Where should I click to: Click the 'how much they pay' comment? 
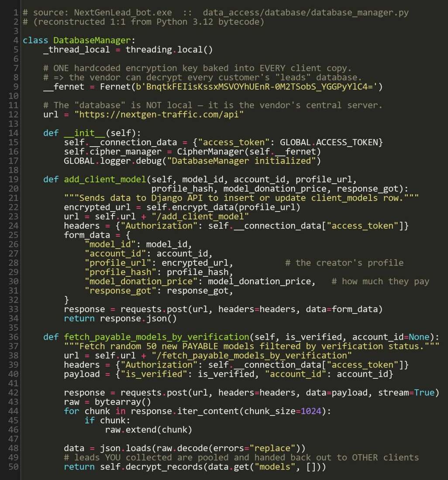pyautogui.click(x=380, y=281)
